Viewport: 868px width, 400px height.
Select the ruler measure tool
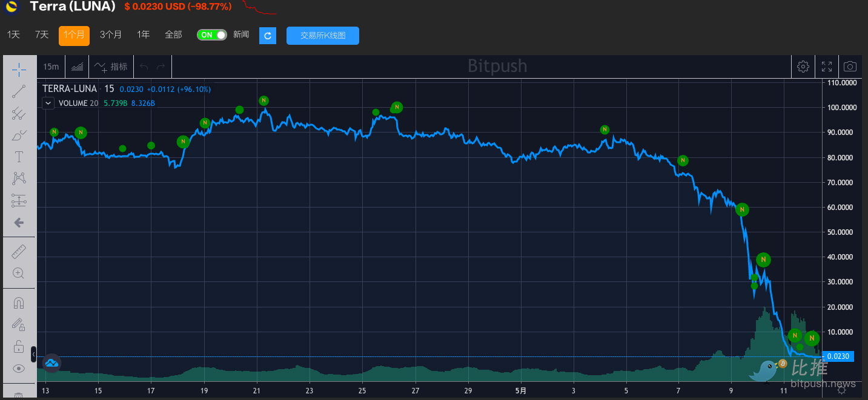pyautogui.click(x=19, y=251)
